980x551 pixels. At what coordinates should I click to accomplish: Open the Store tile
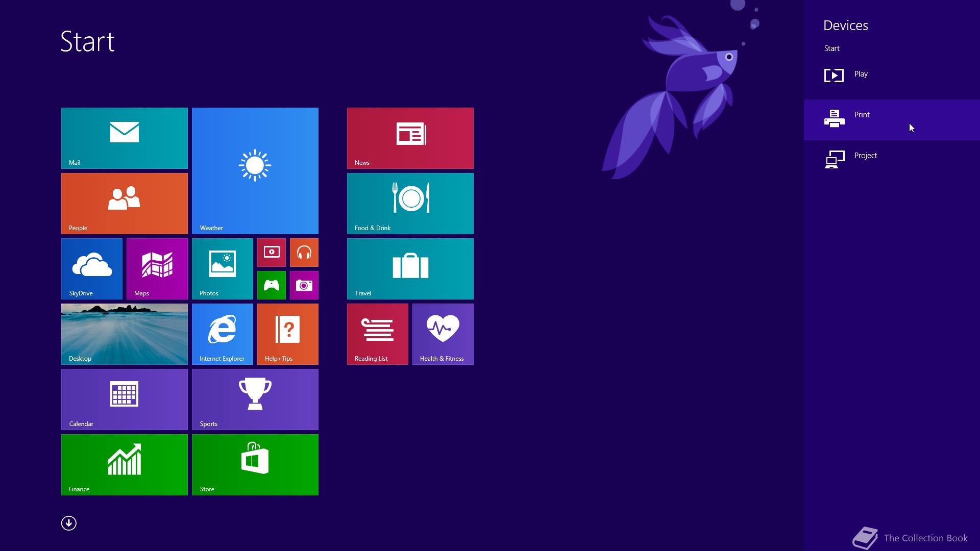click(255, 465)
